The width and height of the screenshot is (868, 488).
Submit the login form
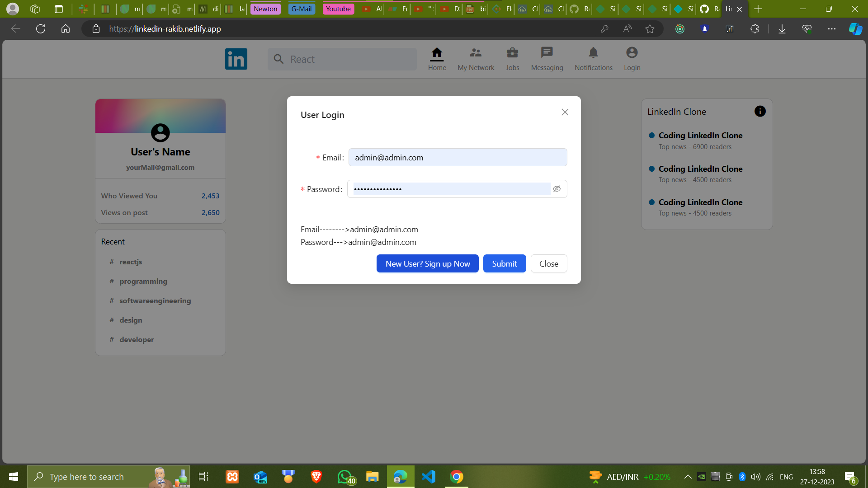[x=505, y=263]
